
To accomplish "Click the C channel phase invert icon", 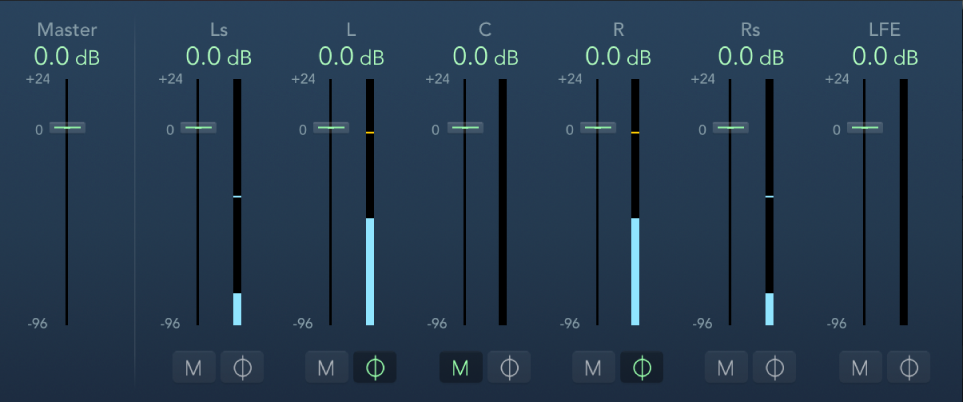I will coord(508,368).
